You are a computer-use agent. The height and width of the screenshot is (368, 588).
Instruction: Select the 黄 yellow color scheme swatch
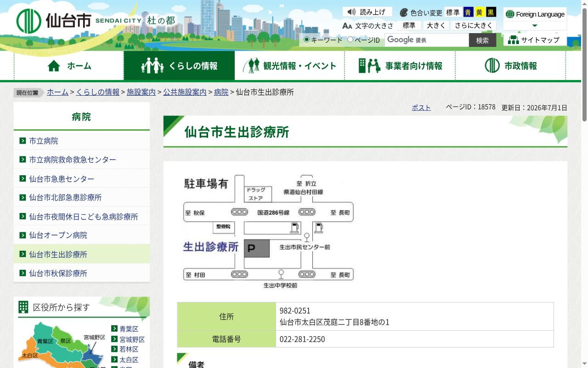tap(480, 12)
